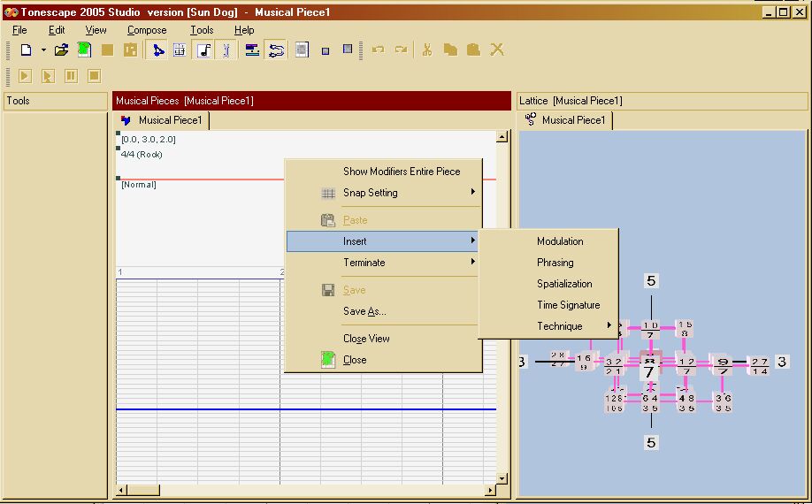The width and height of the screenshot is (812, 504).
Task: Open dropdown arrow next to New icon
Action: click(x=42, y=50)
